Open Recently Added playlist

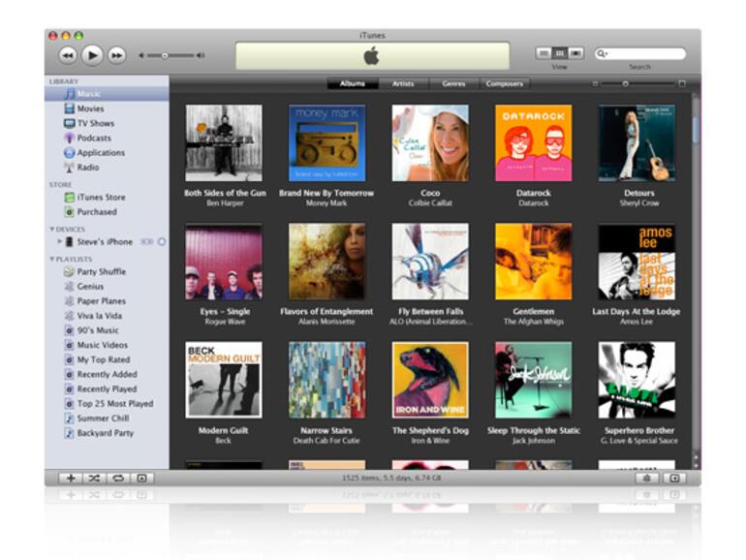[x=107, y=374]
